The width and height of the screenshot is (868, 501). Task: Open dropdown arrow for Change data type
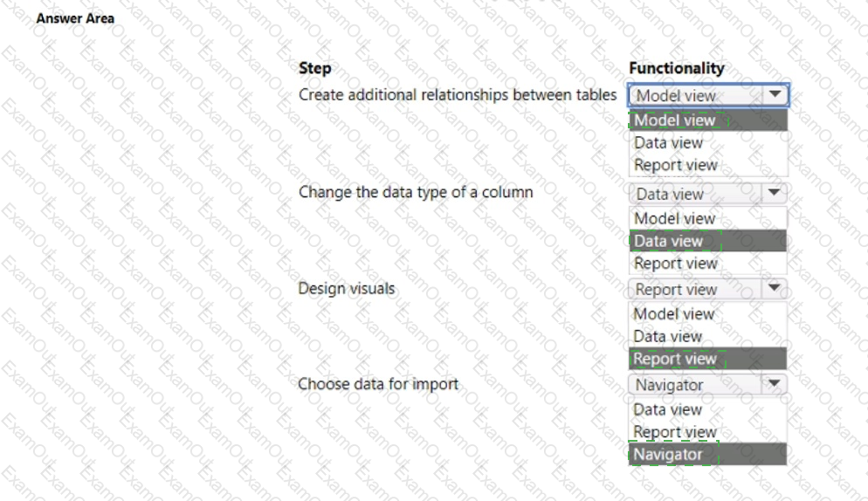tap(774, 193)
